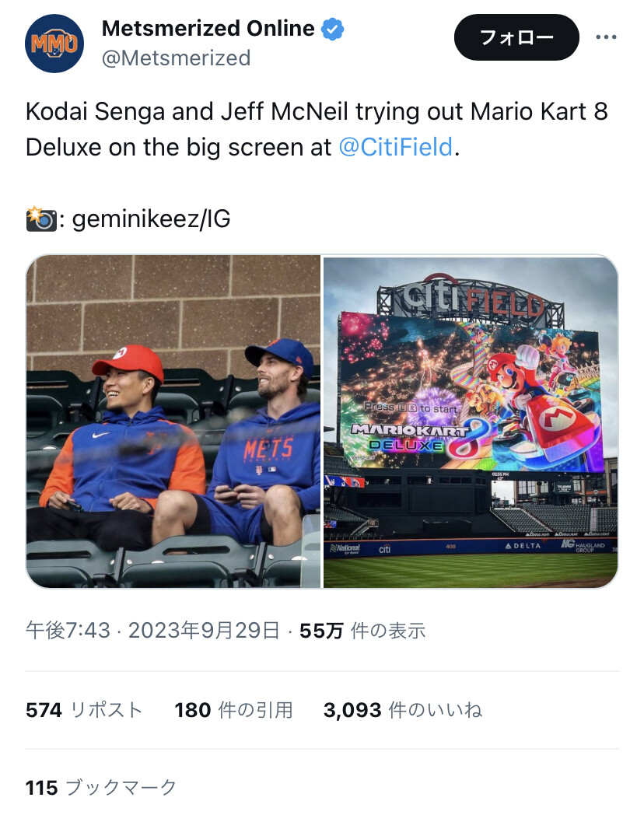Click the Metsmerized Online display name

(x=208, y=28)
